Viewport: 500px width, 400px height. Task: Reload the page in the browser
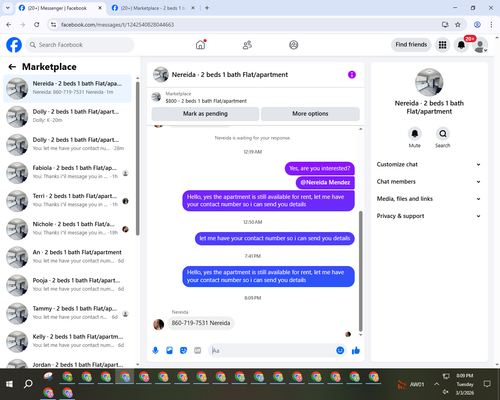coord(37,24)
